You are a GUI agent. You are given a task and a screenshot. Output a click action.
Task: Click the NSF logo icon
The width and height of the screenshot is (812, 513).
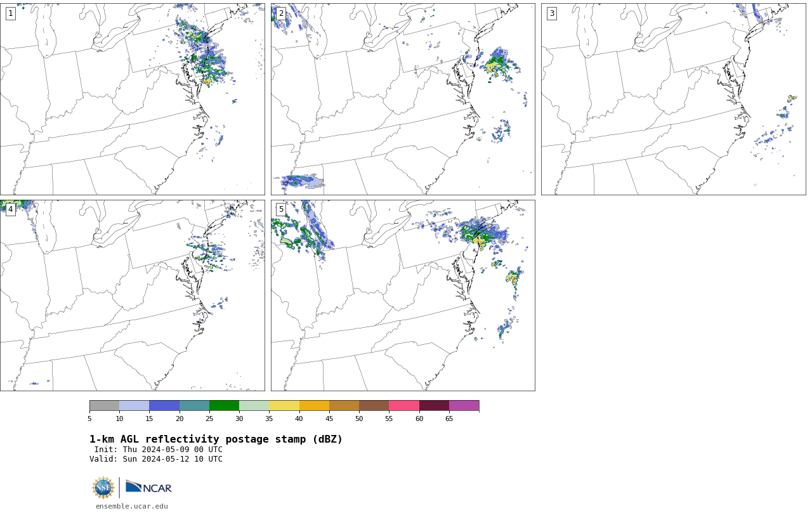coord(103,488)
